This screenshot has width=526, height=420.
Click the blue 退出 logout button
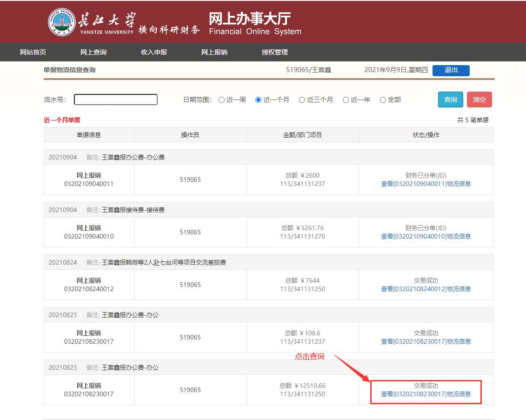pos(451,70)
